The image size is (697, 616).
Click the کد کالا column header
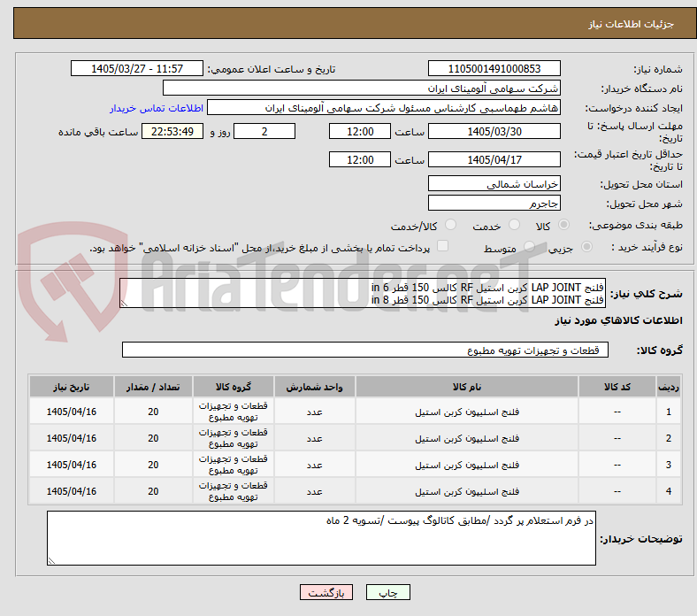pos(617,387)
